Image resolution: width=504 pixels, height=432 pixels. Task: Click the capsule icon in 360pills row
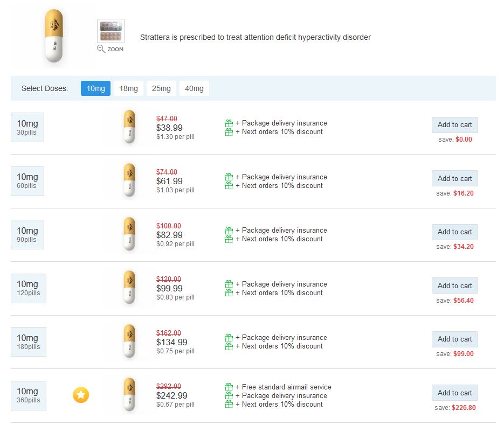pyautogui.click(x=129, y=395)
